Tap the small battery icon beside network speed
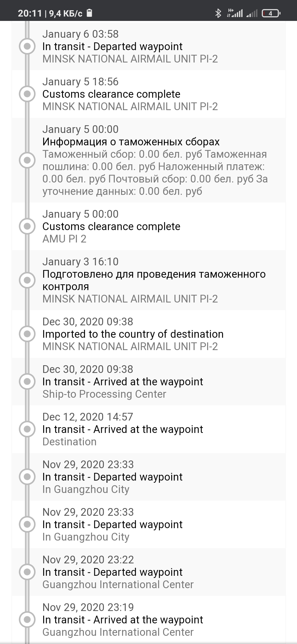This screenshot has height=644, width=297. pos(89,13)
